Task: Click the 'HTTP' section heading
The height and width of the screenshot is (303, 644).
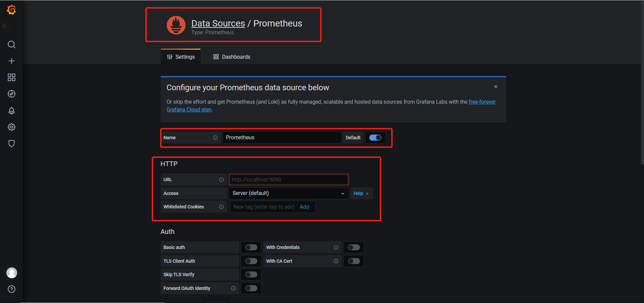Action: [x=169, y=164]
